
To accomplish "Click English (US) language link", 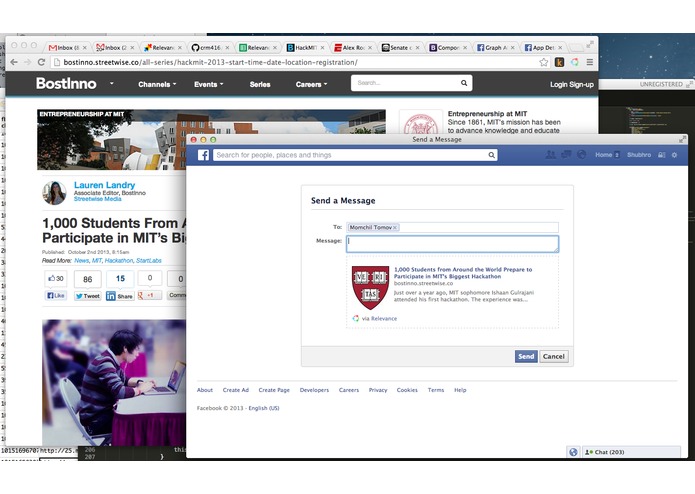I will click(x=264, y=408).
